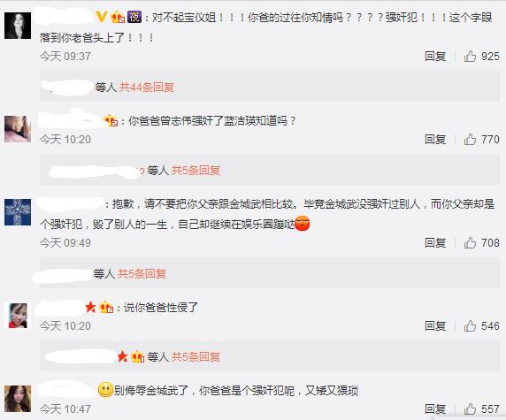
Task: Expand 共5条回复 under the 10:20 曾志伟 comment
Action: coord(195,171)
